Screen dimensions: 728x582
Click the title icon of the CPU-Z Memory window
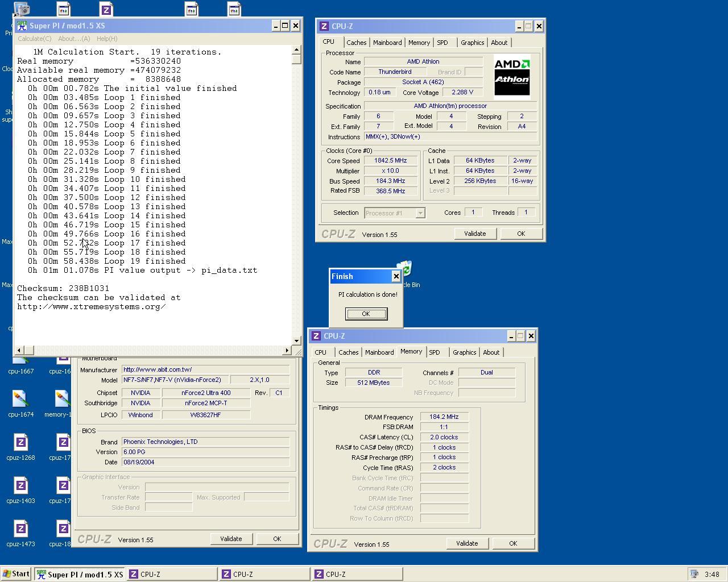coord(316,336)
